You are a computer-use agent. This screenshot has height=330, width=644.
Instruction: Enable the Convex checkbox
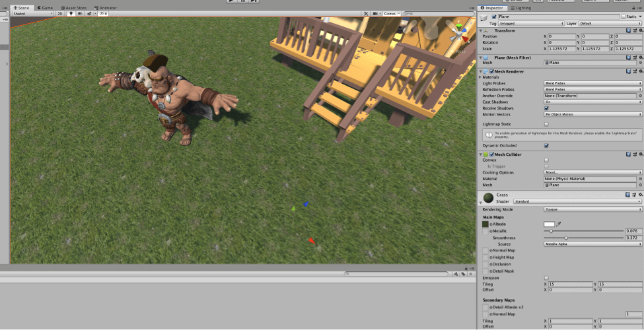(546, 160)
